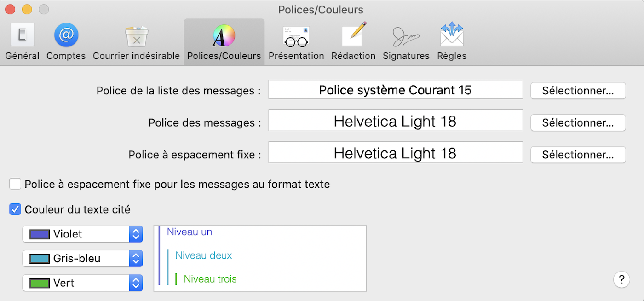
Task: Open the Signatures icon
Action: 406,36
